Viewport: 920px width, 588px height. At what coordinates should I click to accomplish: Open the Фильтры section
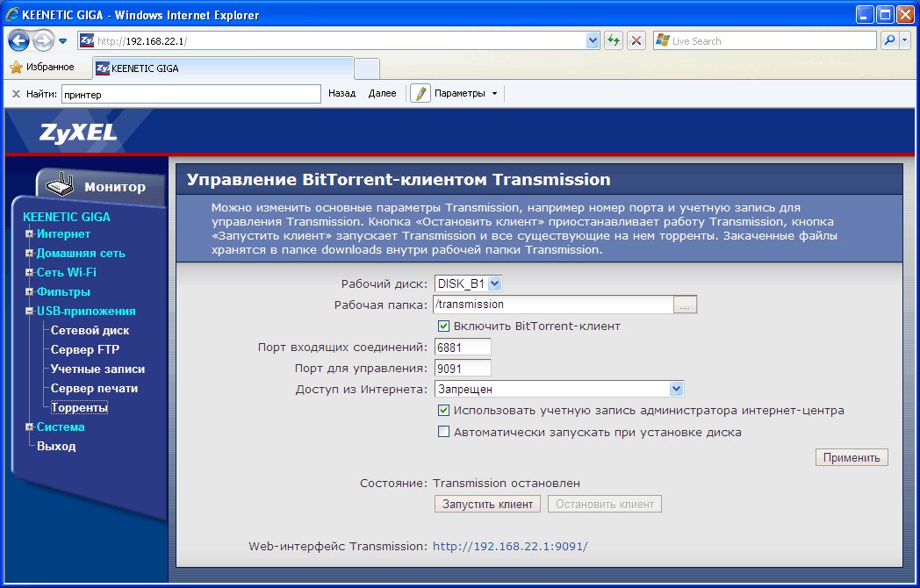click(x=63, y=291)
